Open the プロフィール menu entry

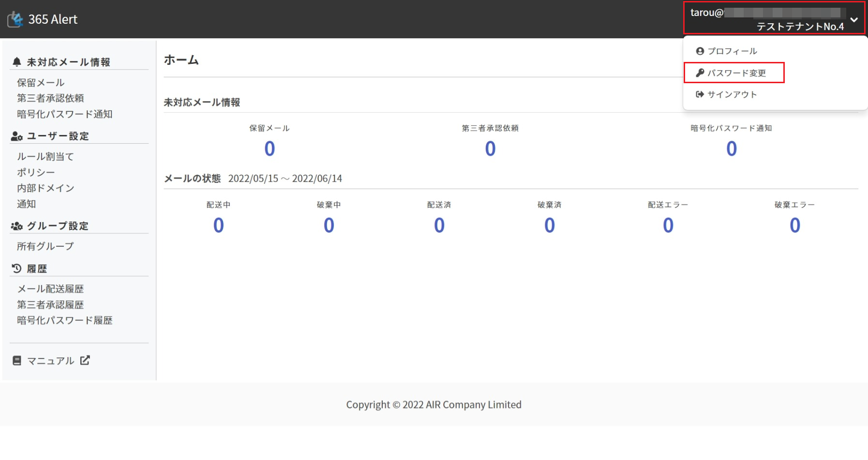732,51
